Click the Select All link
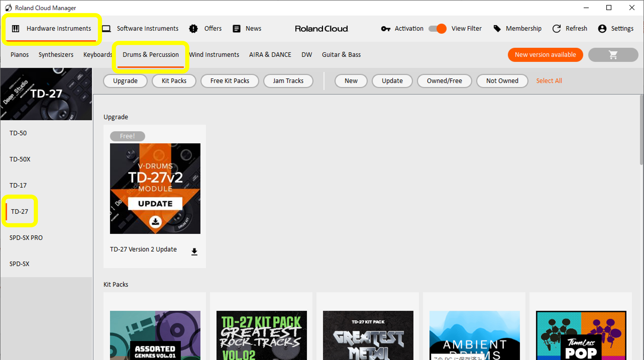Screen dimensions: 644x360 [x=549, y=81]
